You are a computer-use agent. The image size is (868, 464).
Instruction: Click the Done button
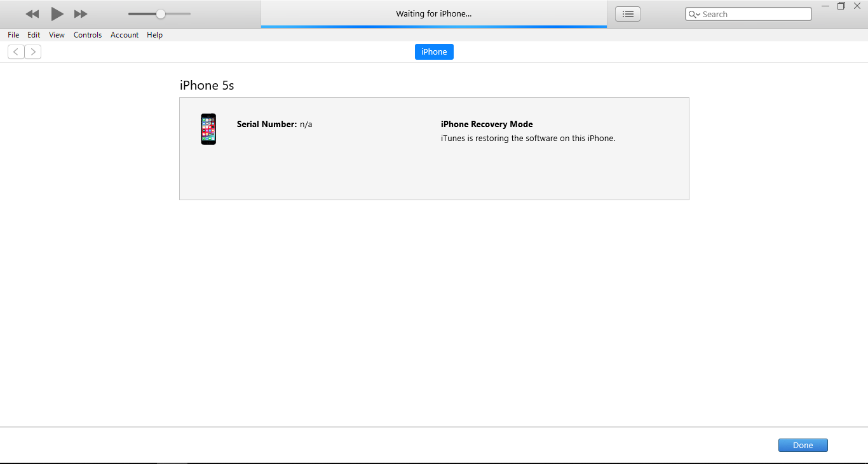click(x=803, y=446)
